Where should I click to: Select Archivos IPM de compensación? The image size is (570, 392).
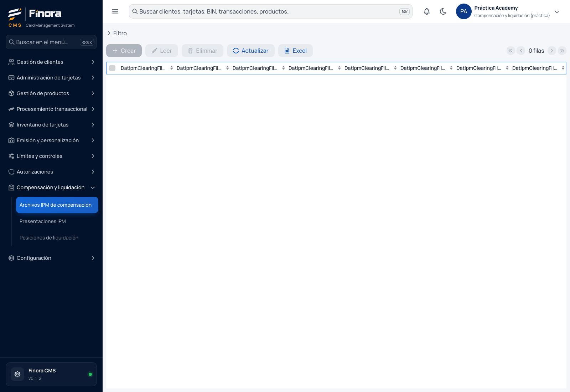[57, 205]
